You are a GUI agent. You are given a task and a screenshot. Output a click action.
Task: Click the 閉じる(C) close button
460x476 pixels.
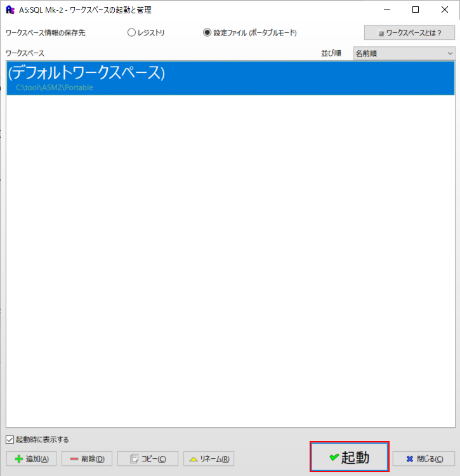click(424, 459)
